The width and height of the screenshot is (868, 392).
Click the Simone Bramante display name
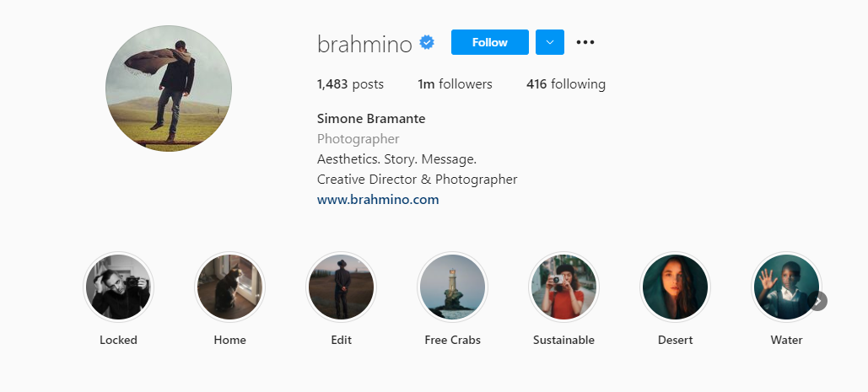(371, 119)
